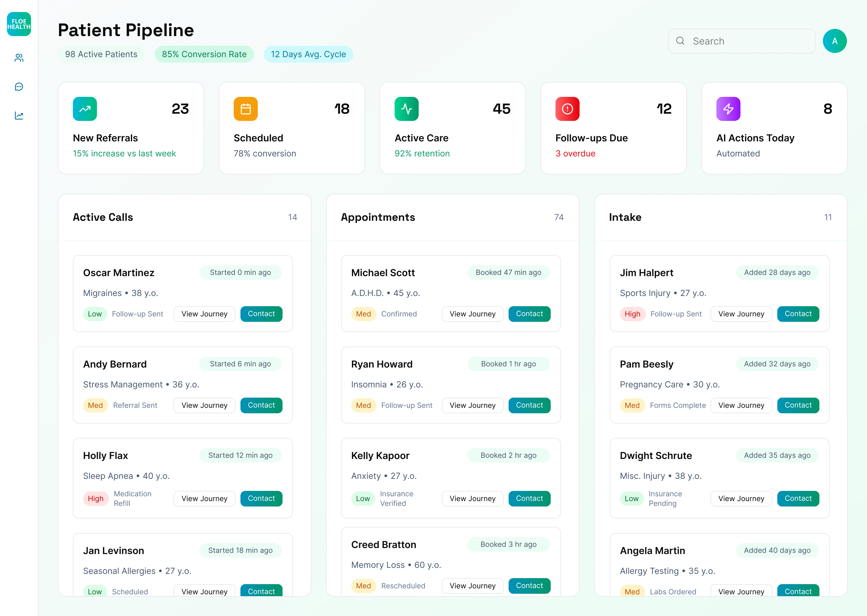
Task: Click the Floe Health logo icon
Action: [19, 24]
